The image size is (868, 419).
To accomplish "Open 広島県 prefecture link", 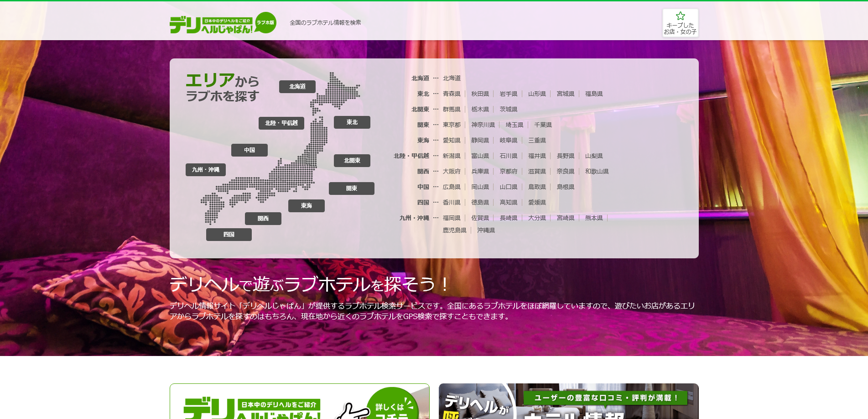I will [x=452, y=187].
